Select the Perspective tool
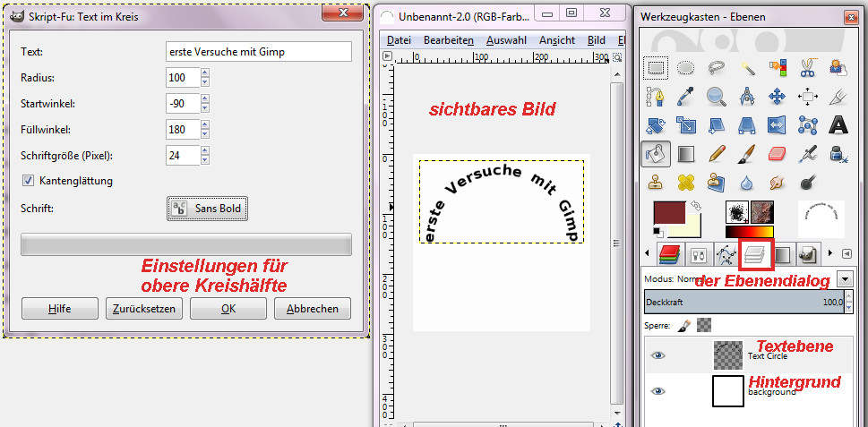Screen dimensions: 868x427 pos(747,125)
